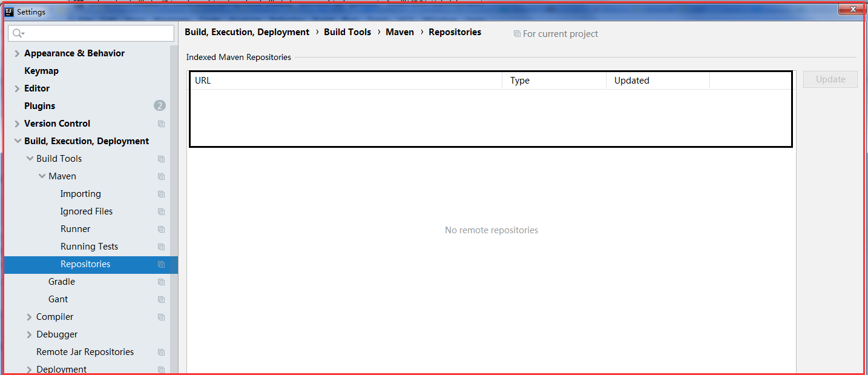Collapse the Maven node
The height and width of the screenshot is (375, 868).
(42, 176)
